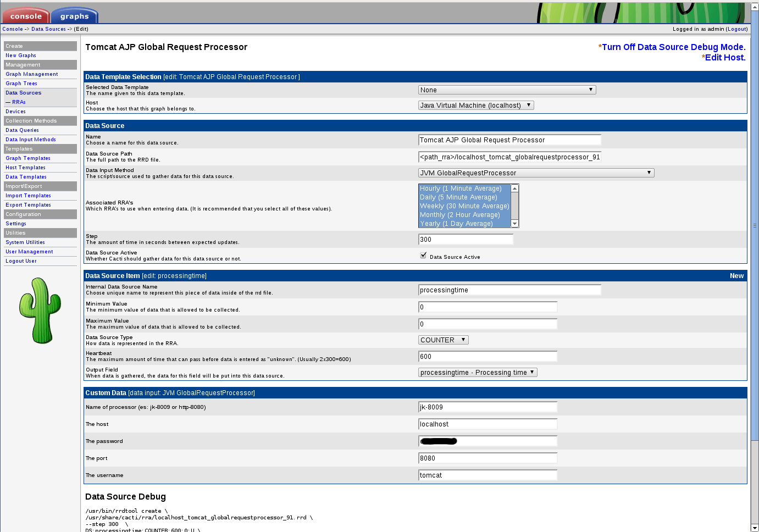Click the Edit Host link
The height and width of the screenshot is (532, 759).
click(x=725, y=58)
